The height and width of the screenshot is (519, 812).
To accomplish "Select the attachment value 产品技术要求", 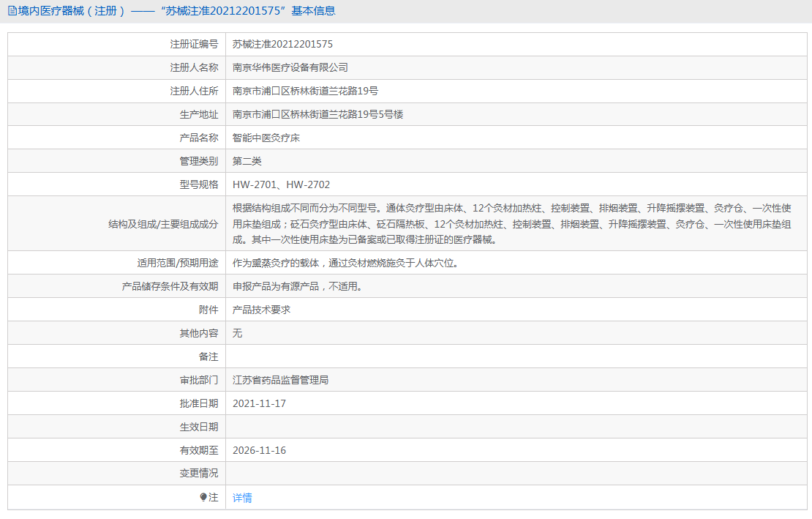I will pos(261,310).
